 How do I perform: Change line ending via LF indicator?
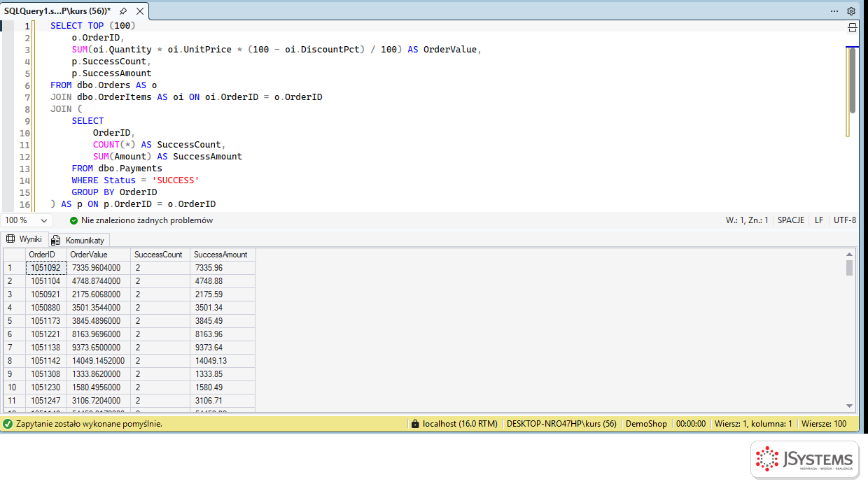[818, 220]
